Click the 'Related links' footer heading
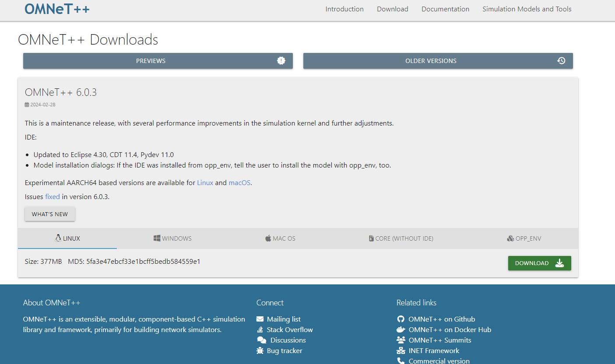 (416, 303)
